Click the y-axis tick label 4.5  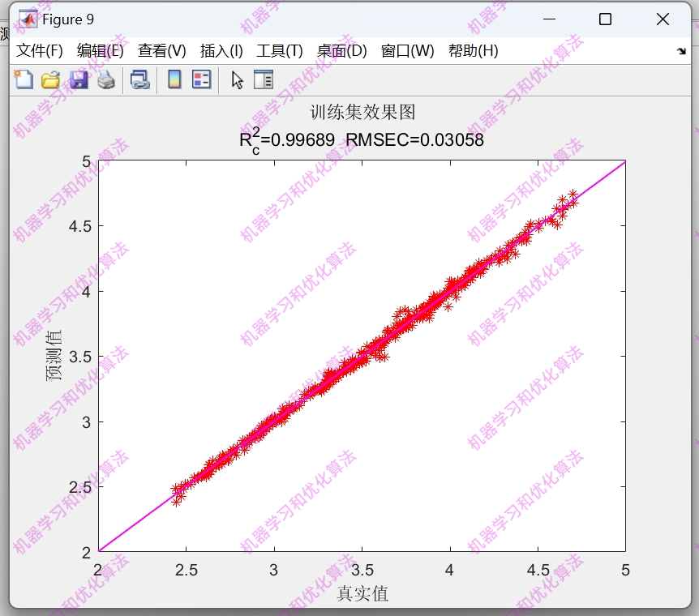tap(79, 226)
